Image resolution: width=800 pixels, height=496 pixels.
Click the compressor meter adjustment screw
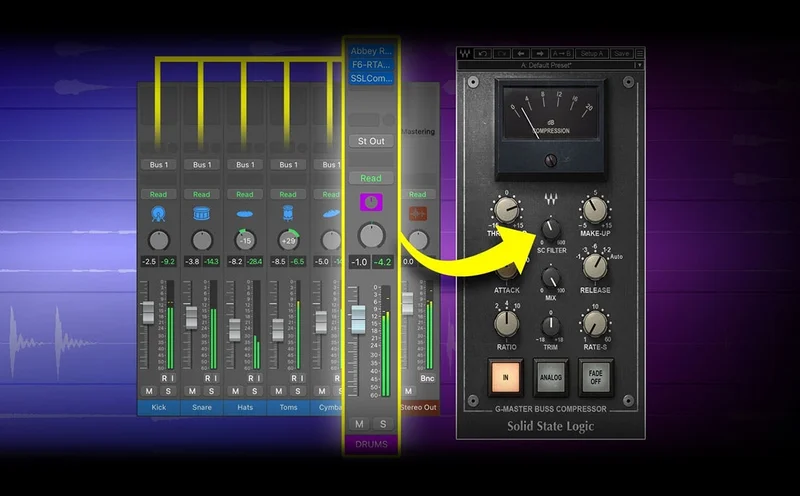click(551, 161)
